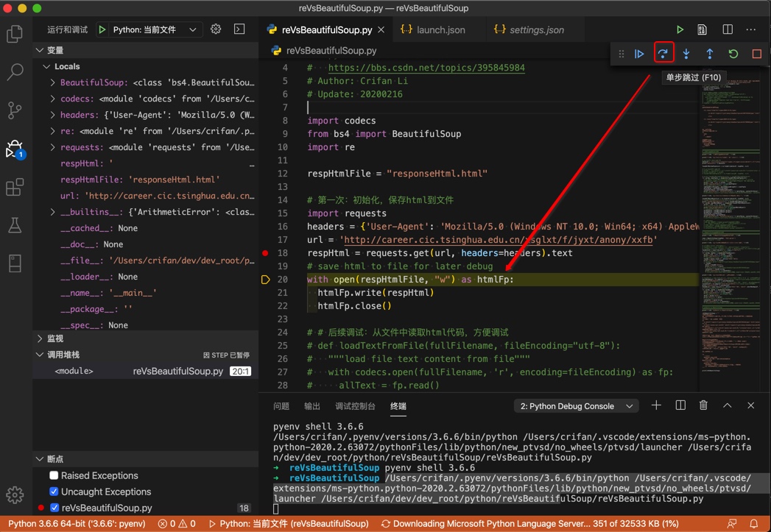Open the feedback icon in status bar

tap(732, 524)
